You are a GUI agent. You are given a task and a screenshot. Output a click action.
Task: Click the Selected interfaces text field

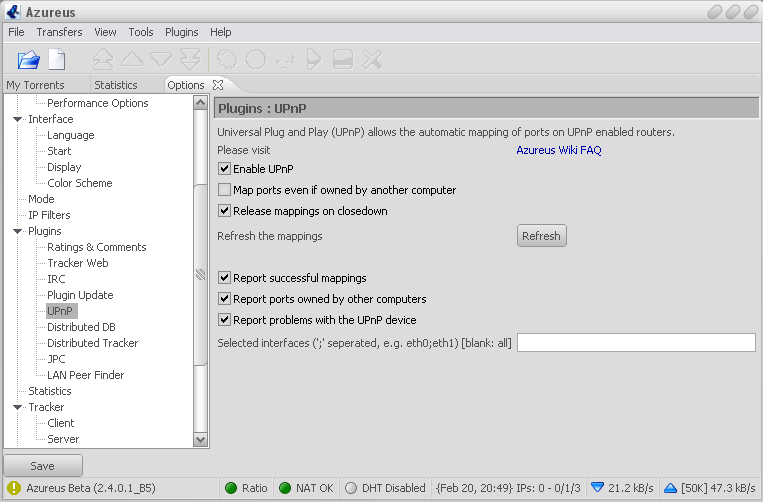636,342
